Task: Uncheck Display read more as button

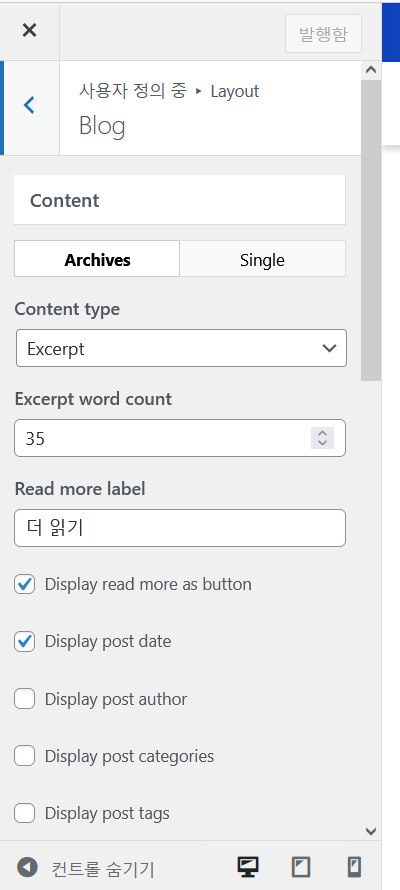Action: (x=24, y=584)
